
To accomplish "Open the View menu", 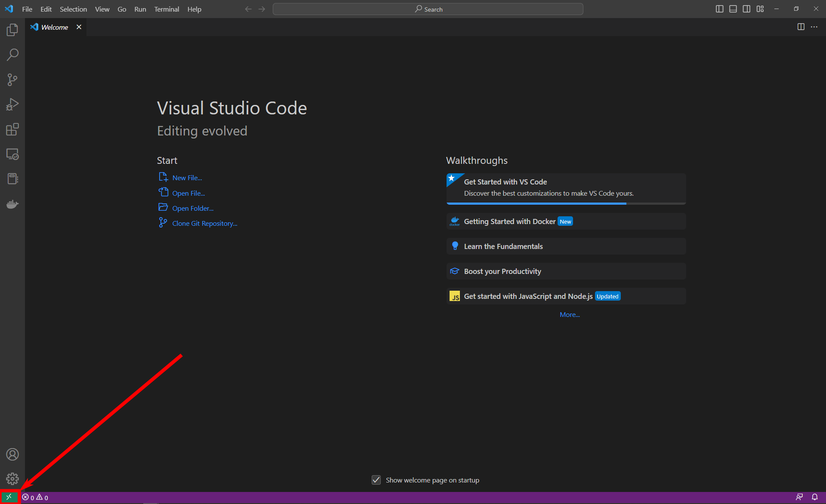I will (x=102, y=9).
